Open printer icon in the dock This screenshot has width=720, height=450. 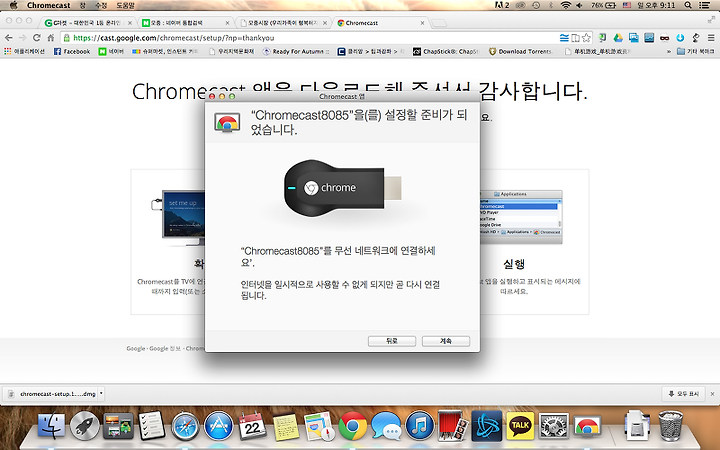coord(636,426)
